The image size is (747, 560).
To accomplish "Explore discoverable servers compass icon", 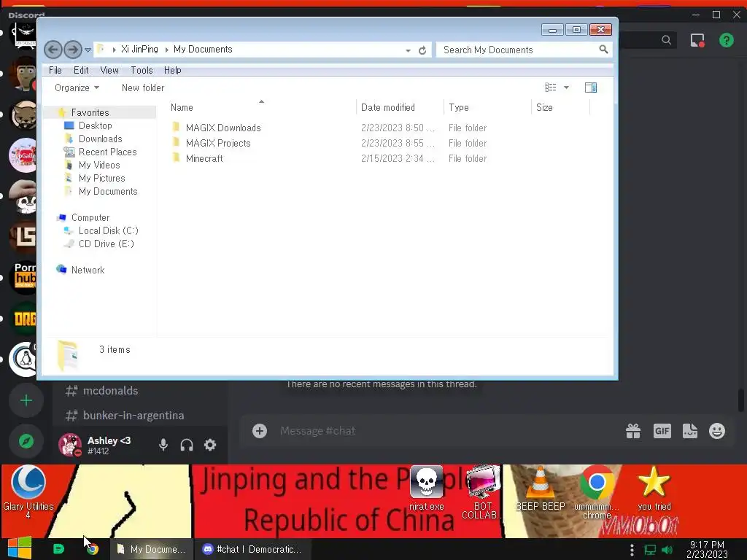I will click(x=26, y=441).
